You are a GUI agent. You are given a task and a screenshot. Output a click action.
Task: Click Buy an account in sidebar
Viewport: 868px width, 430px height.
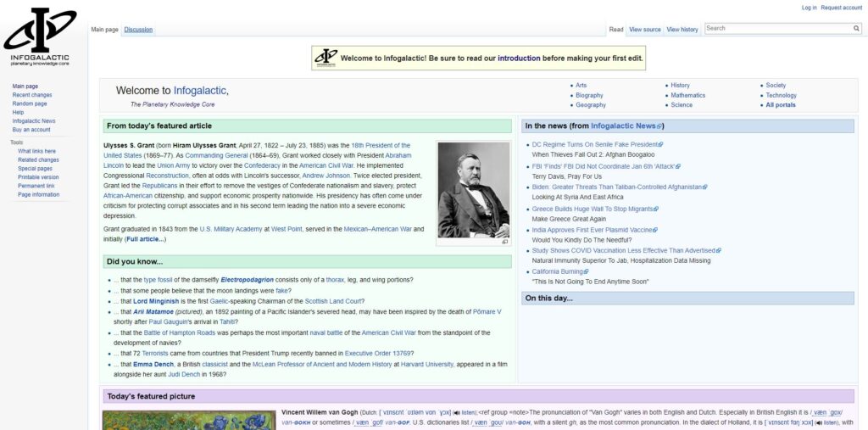pos(31,130)
